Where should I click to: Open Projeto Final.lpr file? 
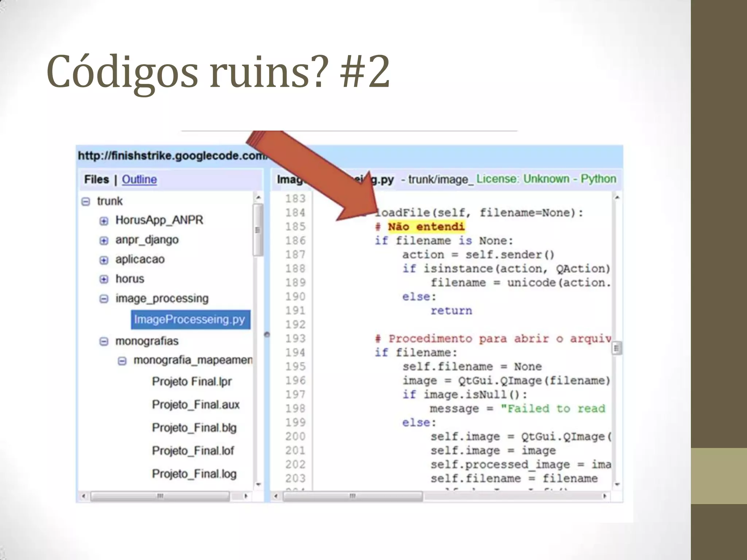click(192, 381)
